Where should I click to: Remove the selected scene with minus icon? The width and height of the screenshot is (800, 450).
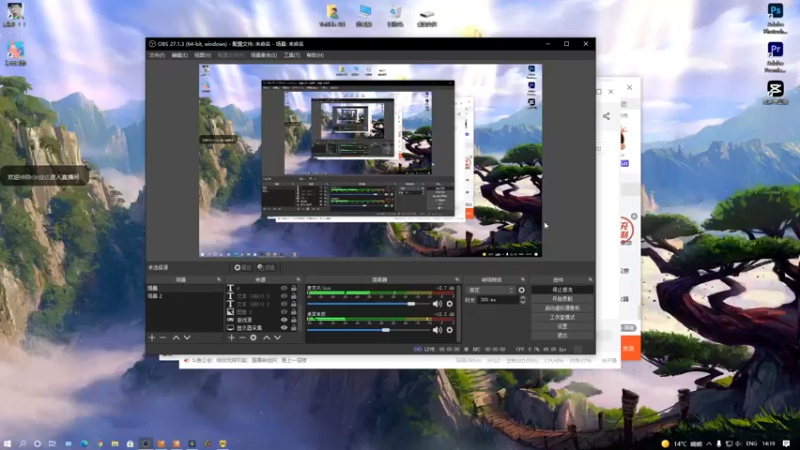[163, 338]
